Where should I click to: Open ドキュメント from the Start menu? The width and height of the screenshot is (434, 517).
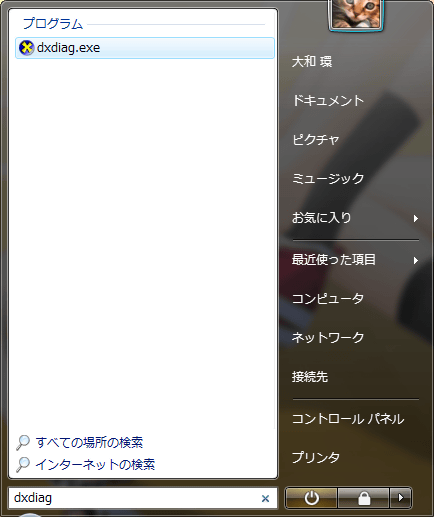pos(328,101)
